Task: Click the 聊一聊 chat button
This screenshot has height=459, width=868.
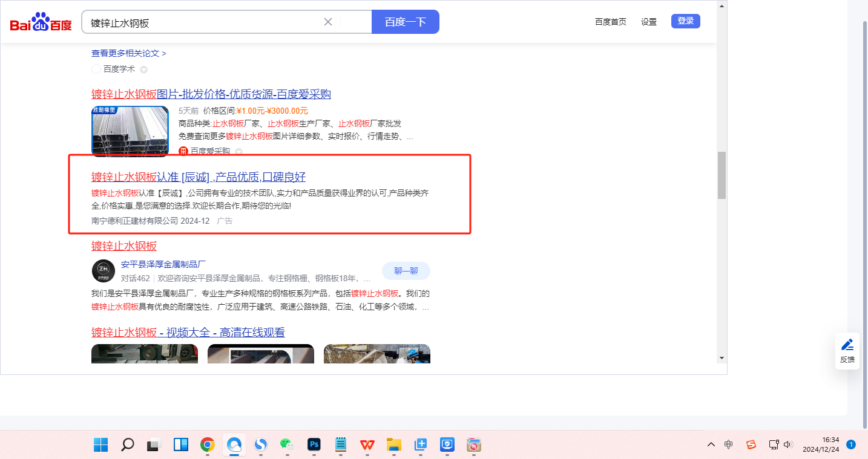Action: point(406,271)
